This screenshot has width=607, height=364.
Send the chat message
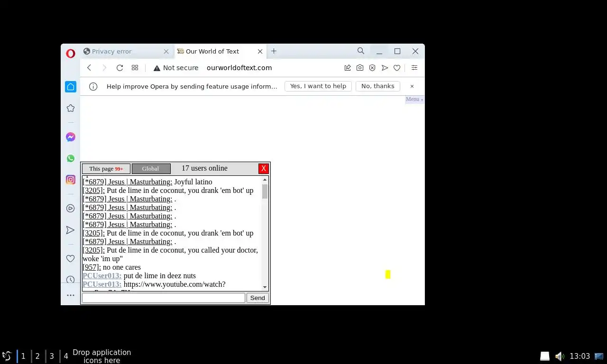click(x=258, y=298)
